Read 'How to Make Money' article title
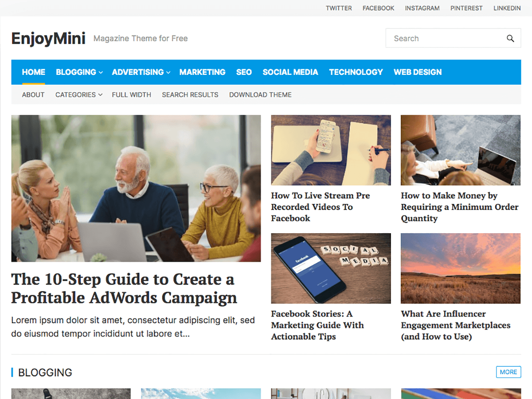This screenshot has width=532, height=399. coord(459,207)
